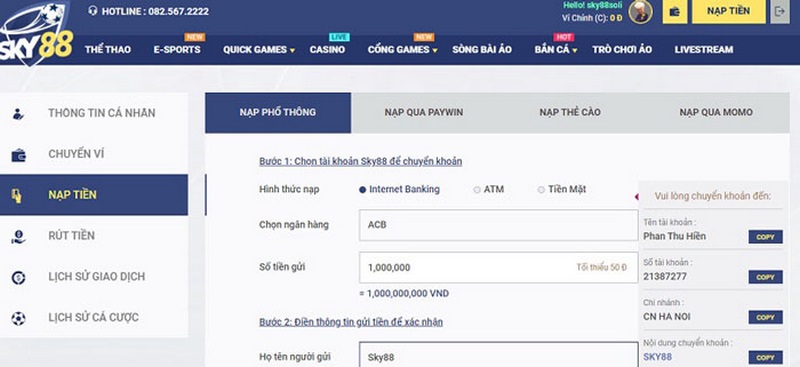800x367 pixels.
Task: Click the Lịch Sử Cá Cược soccer ball icon
Action: tap(18, 318)
